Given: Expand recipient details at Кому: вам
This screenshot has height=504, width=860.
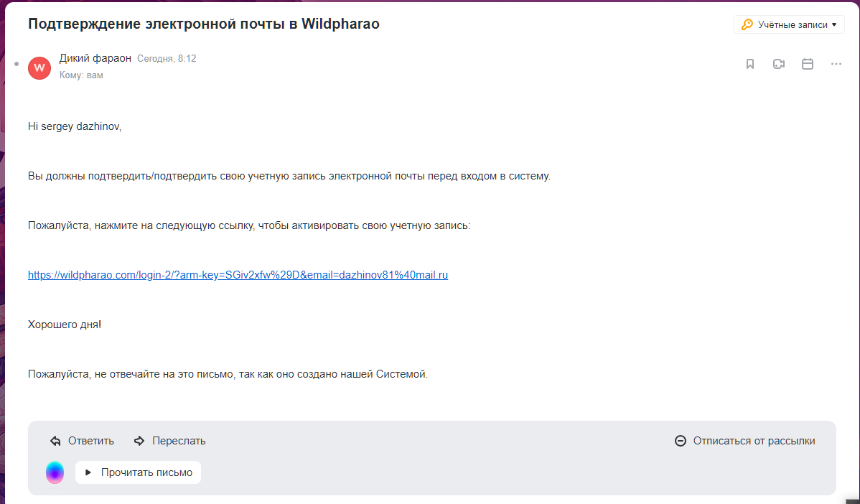Looking at the screenshot, I should pyautogui.click(x=81, y=75).
